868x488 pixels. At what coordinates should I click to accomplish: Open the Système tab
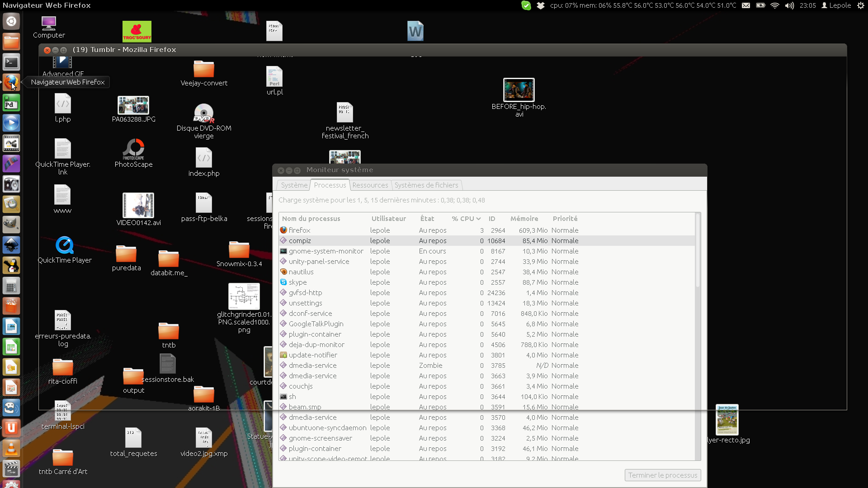(294, 185)
